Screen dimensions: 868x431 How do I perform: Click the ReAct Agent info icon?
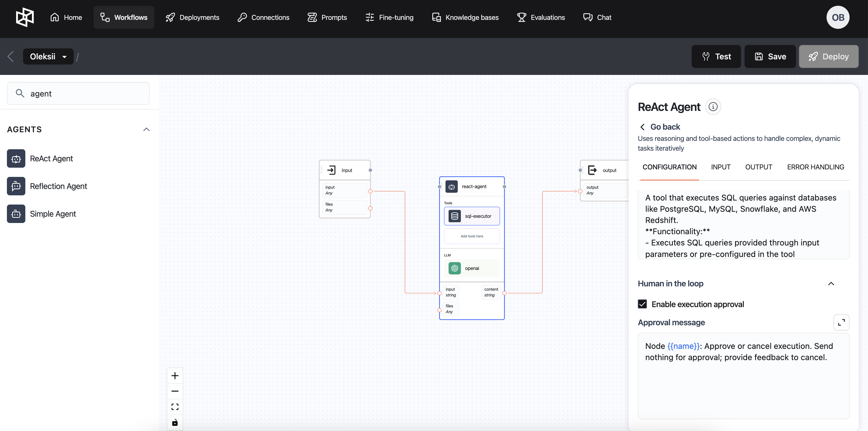click(x=713, y=107)
